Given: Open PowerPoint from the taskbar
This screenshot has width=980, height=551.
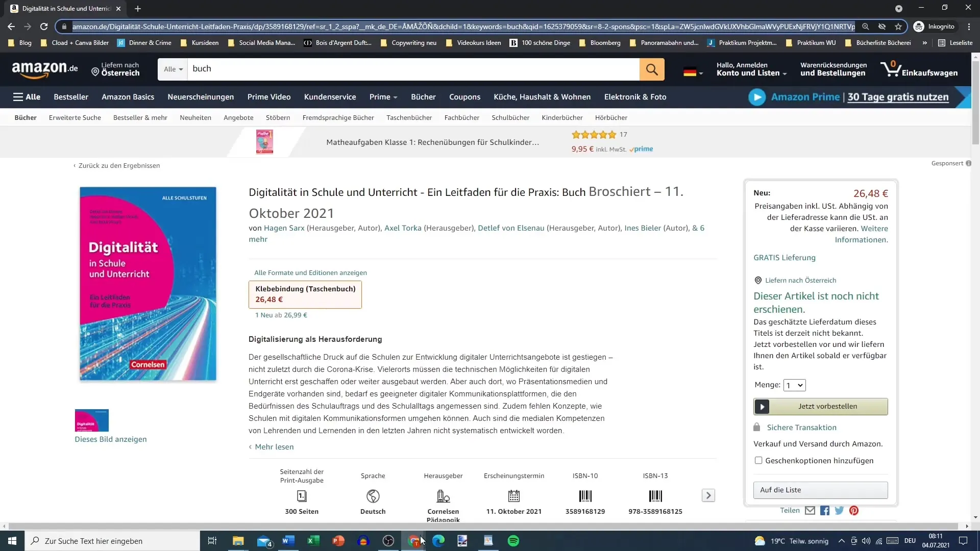Looking at the screenshot, I should point(338,541).
